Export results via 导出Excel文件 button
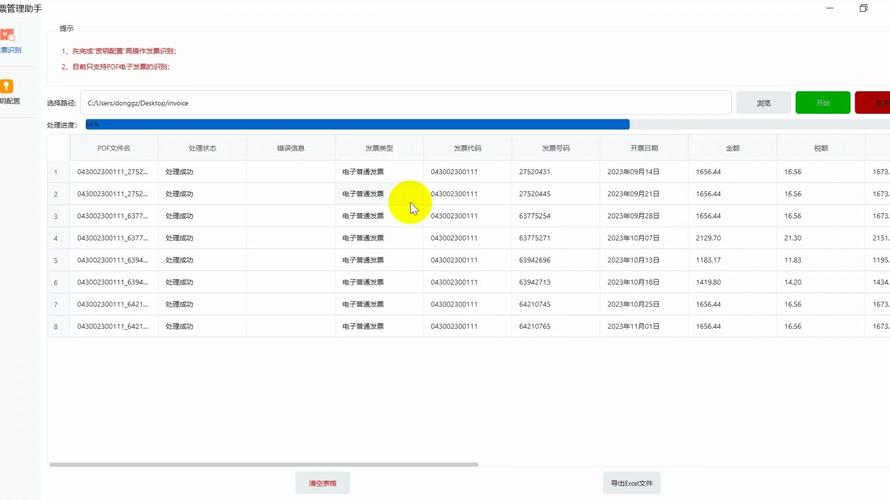 point(631,483)
